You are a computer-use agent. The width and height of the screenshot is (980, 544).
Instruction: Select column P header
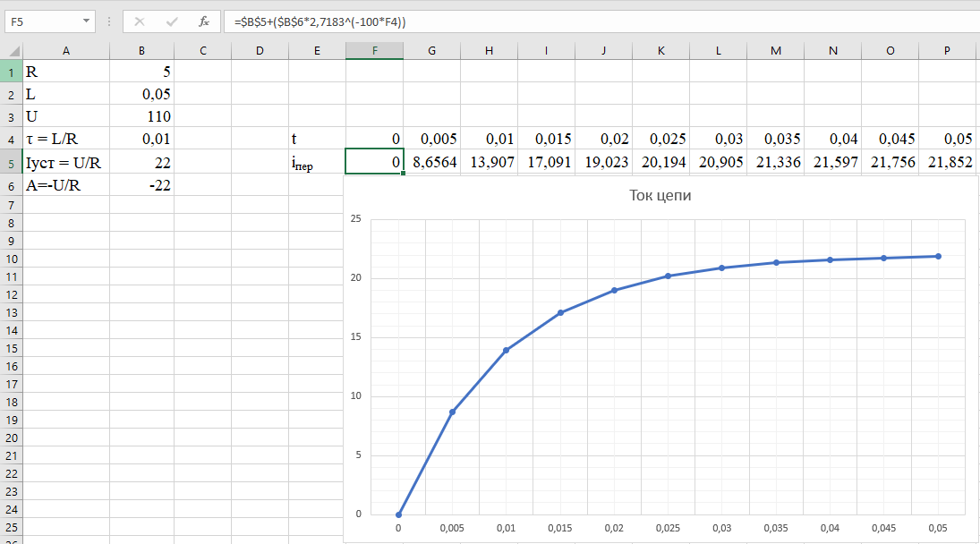point(947,51)
